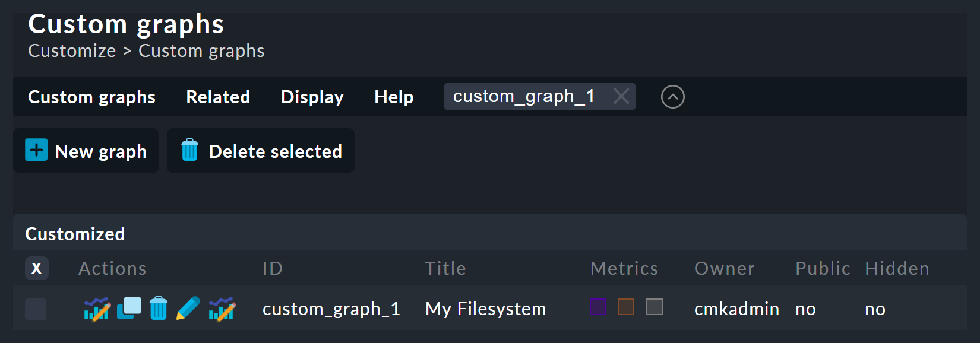Screen dimensions: 980x343
Task: Edit custom_graph_1 properties with blue pencil
Action: tap(188, 309)
